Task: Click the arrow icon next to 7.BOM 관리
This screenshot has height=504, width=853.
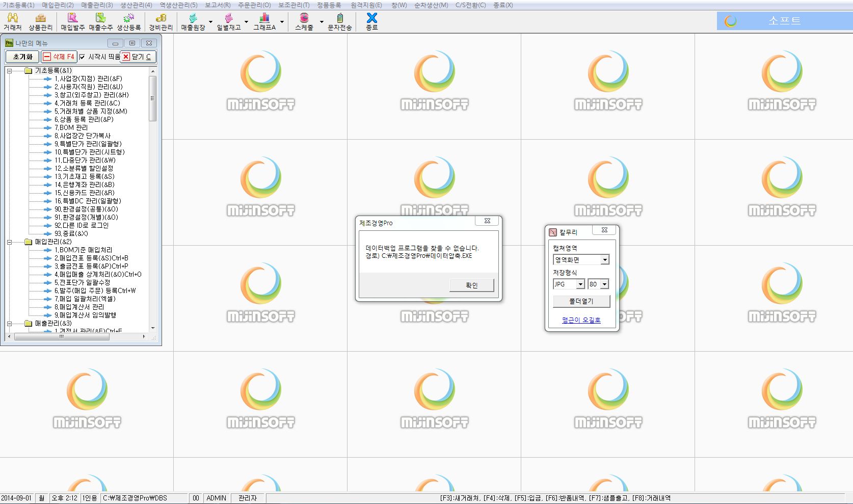Action: 48,128
